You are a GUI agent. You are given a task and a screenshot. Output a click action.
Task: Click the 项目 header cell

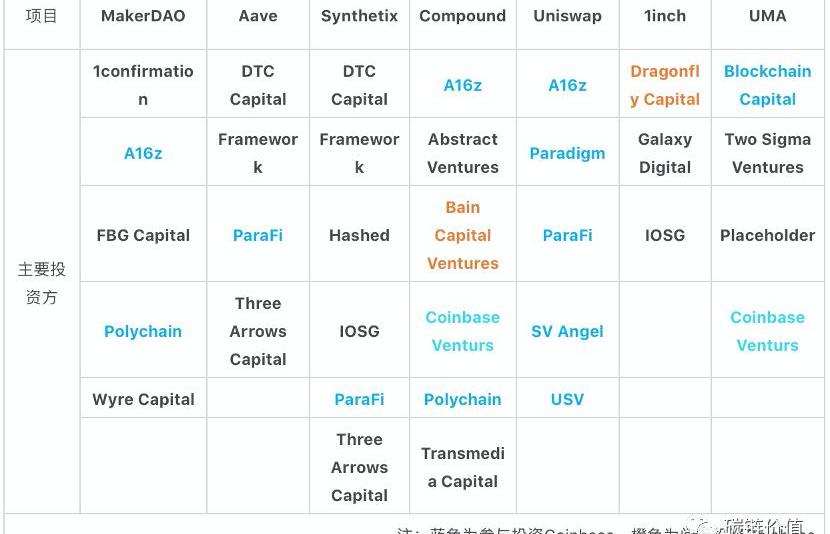42,16
